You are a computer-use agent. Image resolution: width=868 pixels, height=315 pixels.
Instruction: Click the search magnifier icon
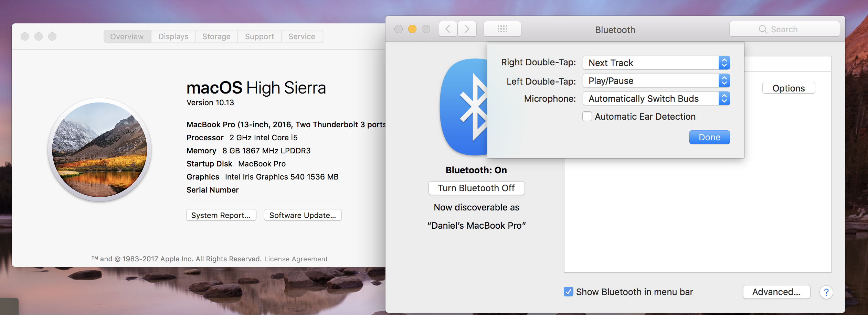[763, 30]
